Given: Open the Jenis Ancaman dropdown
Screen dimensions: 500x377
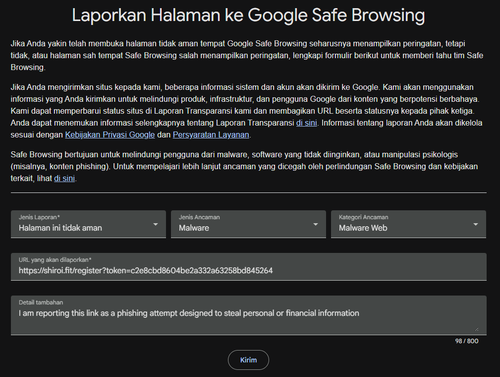Looking at the screenshot, I should (248, 224).
